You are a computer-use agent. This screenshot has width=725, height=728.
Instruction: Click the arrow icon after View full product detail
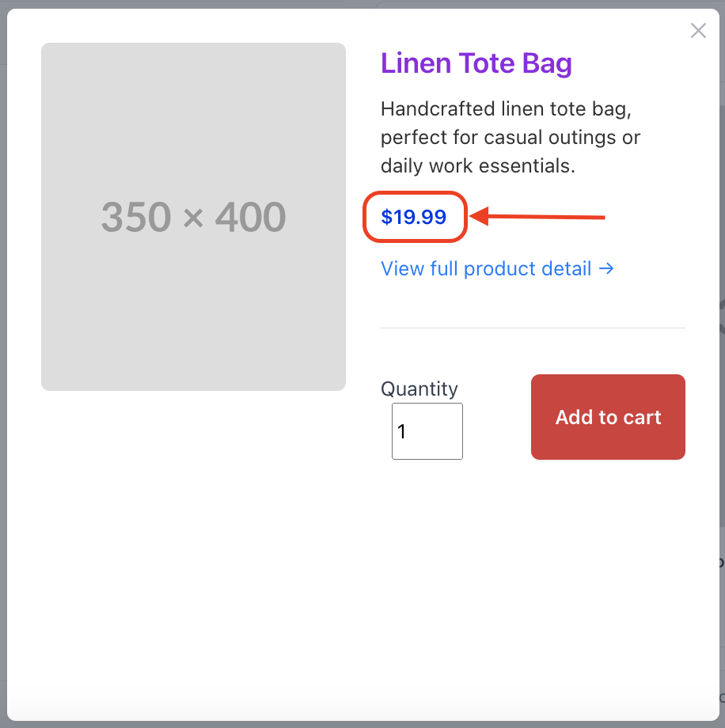(608, 269)
